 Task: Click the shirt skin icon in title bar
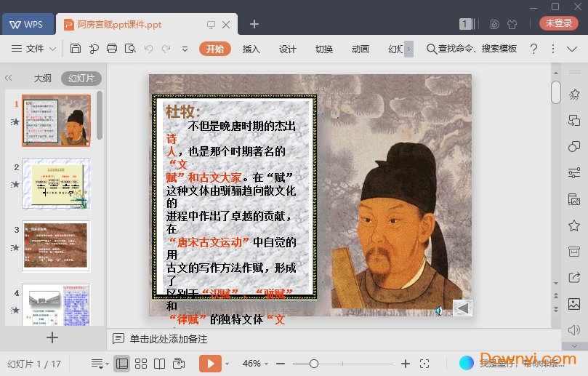512,25
